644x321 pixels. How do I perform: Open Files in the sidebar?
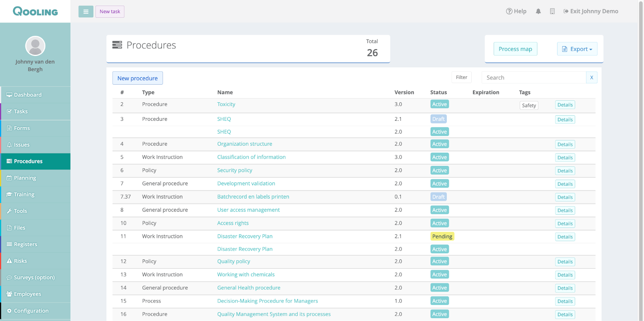[x=35, y=228]
